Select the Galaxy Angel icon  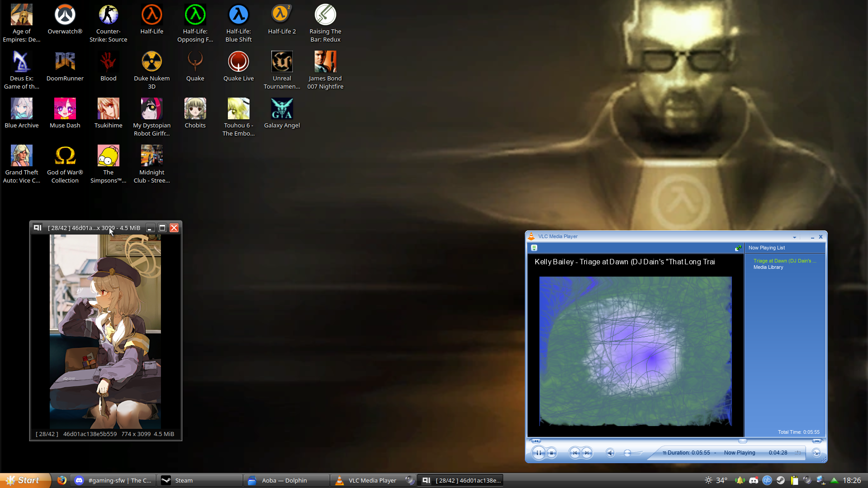point(282,113)
